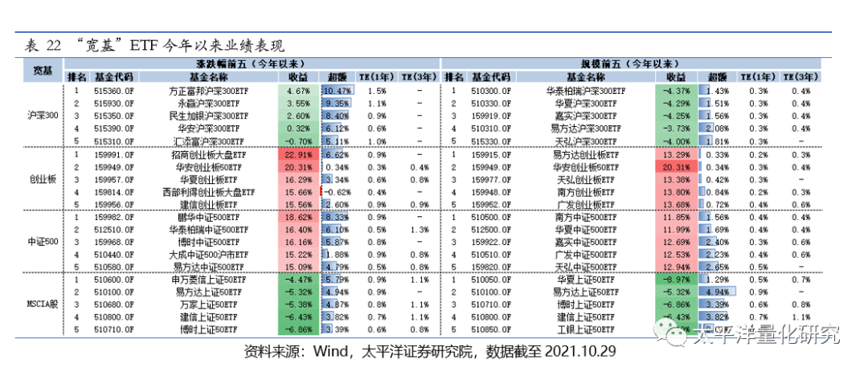Screen dimensions: 868x372
Task: Click the 18.62% return cell
Action: (299, 218)
